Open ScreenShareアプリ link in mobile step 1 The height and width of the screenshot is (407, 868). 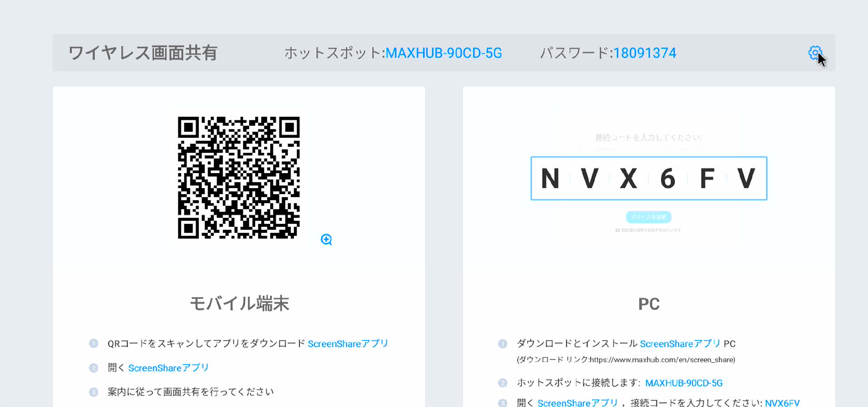point(348,344)
